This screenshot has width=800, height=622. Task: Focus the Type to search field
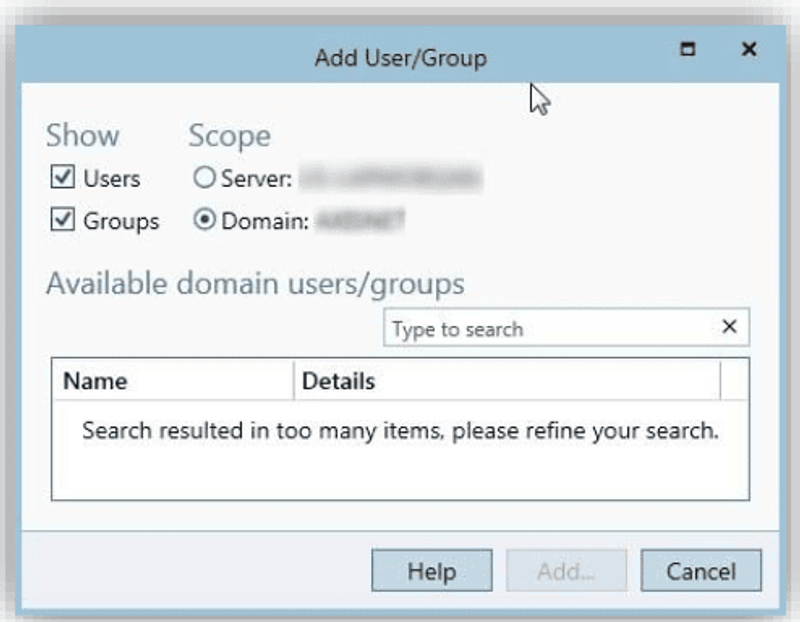(566, 328)
